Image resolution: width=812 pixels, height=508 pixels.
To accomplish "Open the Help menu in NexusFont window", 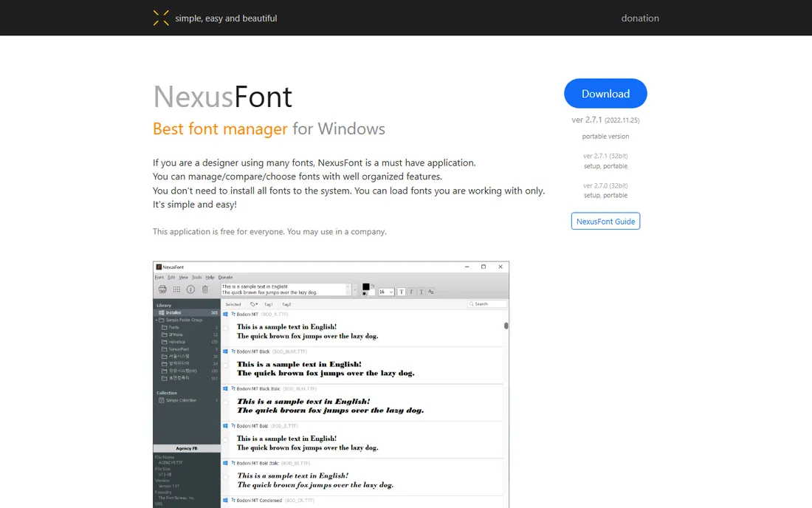I will tap(210, 278).
